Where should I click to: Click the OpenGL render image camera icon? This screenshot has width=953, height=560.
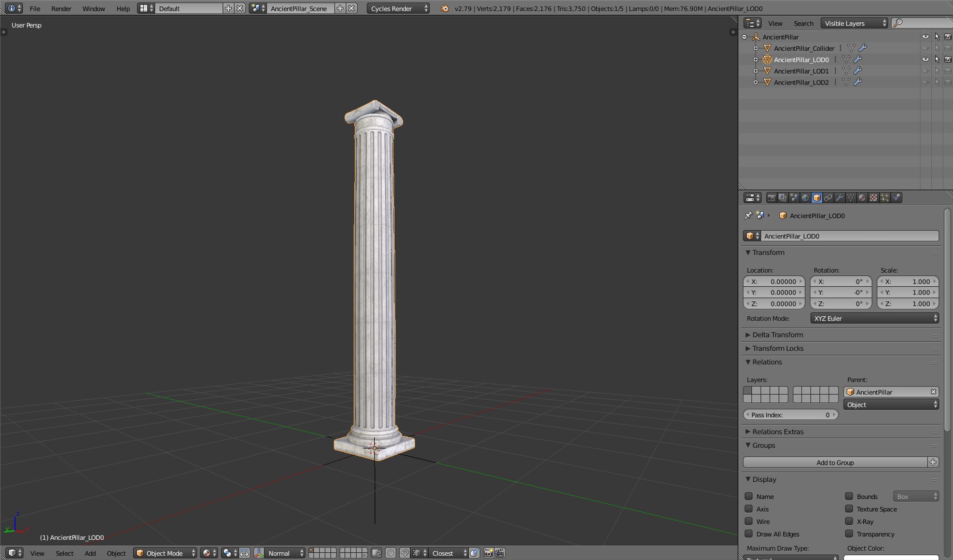[x=488, y=553]
